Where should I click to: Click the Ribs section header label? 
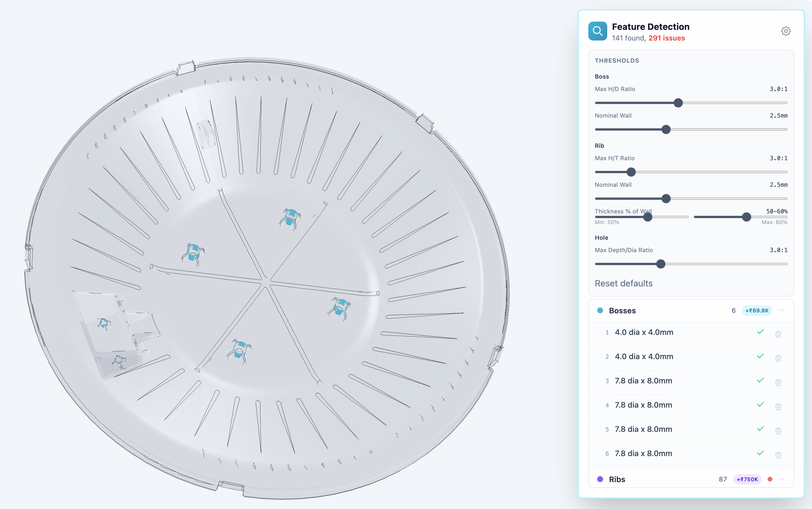[x=617, y=479]
